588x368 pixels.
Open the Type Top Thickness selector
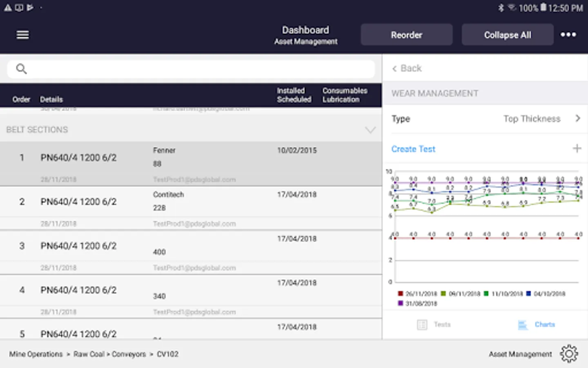485,119
